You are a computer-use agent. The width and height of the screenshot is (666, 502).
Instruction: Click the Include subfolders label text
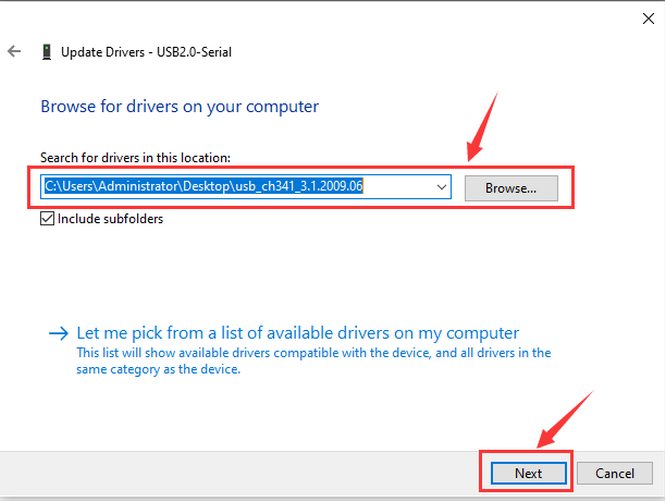tap(110, 219)
